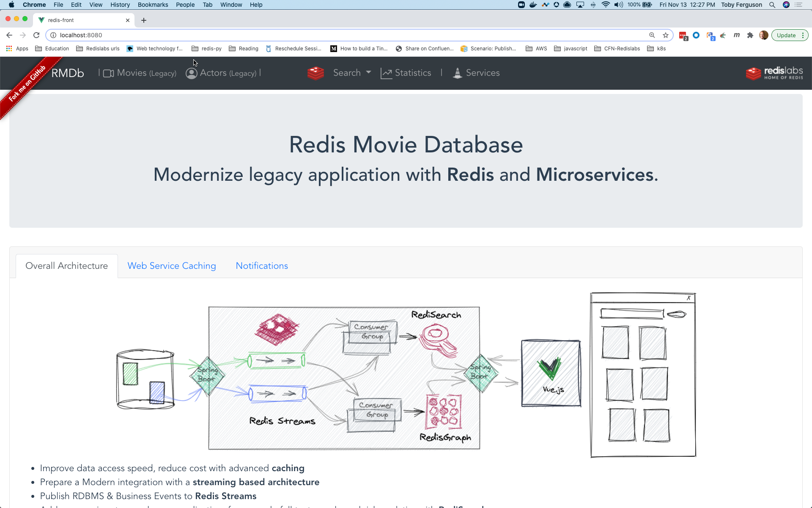Click the Statistics chart icon

tap(386, 73)
